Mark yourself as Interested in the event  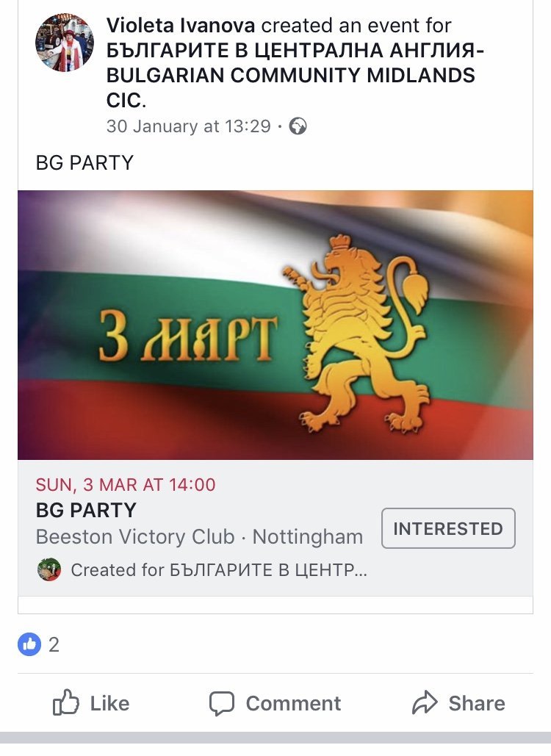[x=447, y=528]
